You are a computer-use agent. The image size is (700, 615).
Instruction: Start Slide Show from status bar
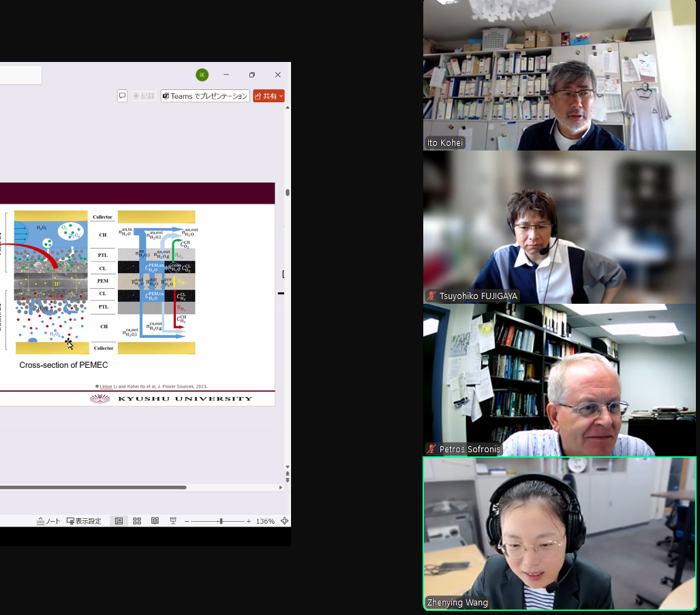[x=173, y=521]
